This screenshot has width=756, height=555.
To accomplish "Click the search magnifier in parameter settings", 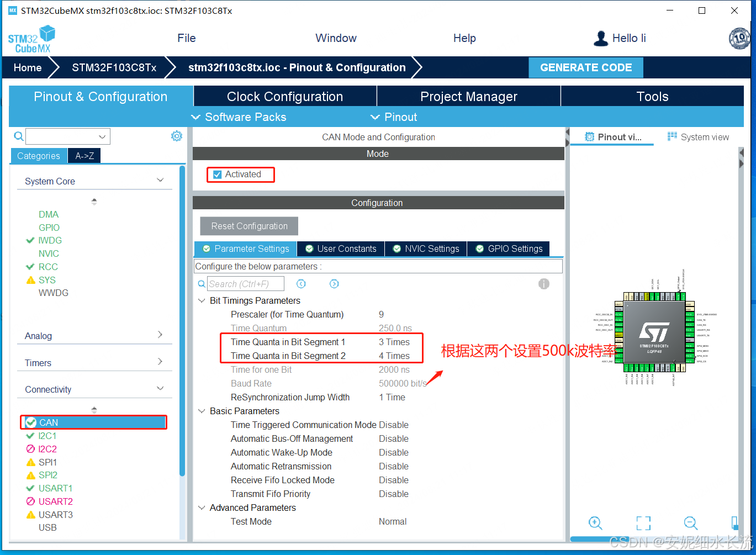I will pos(201,283).
